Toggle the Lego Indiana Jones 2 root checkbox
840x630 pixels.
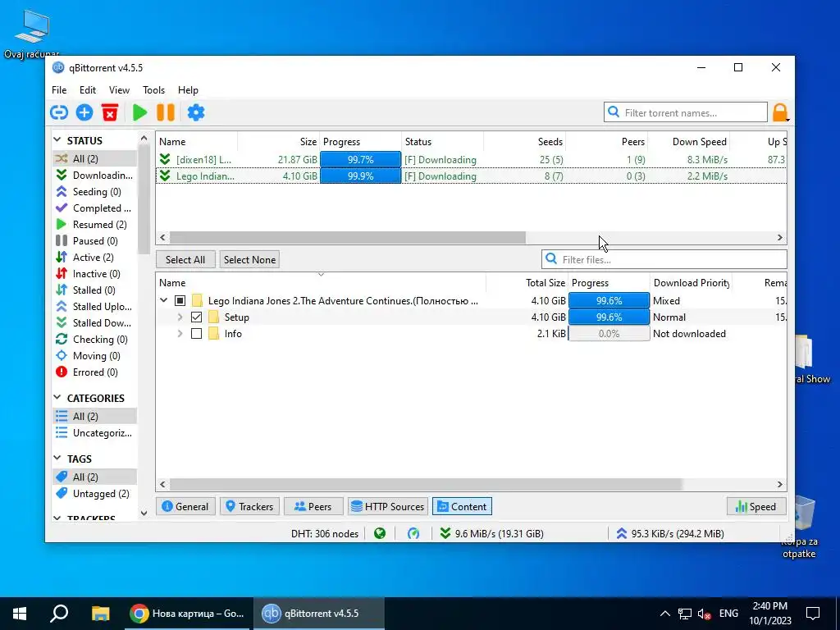pyautogui.click(x=180, y=300)
